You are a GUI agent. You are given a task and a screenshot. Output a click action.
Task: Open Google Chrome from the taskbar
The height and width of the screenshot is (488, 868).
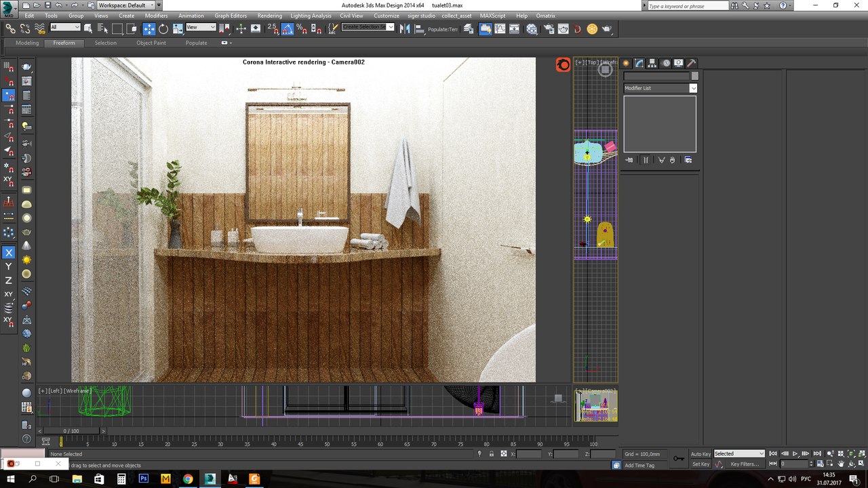(188, 479)
